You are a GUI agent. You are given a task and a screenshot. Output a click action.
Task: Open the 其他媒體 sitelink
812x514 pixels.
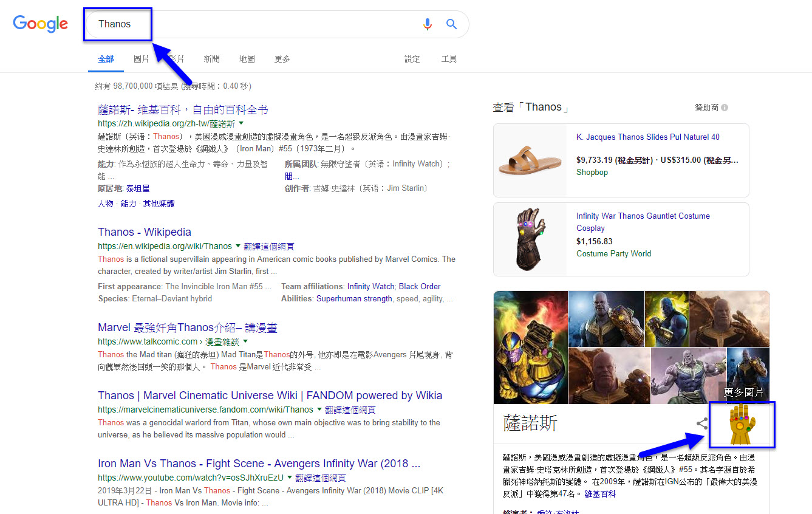pos(159,204)
